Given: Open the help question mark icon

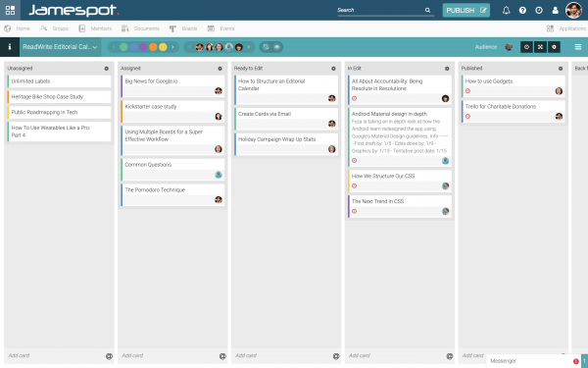Looking at the screenshot, I should (x=522, y=10).
